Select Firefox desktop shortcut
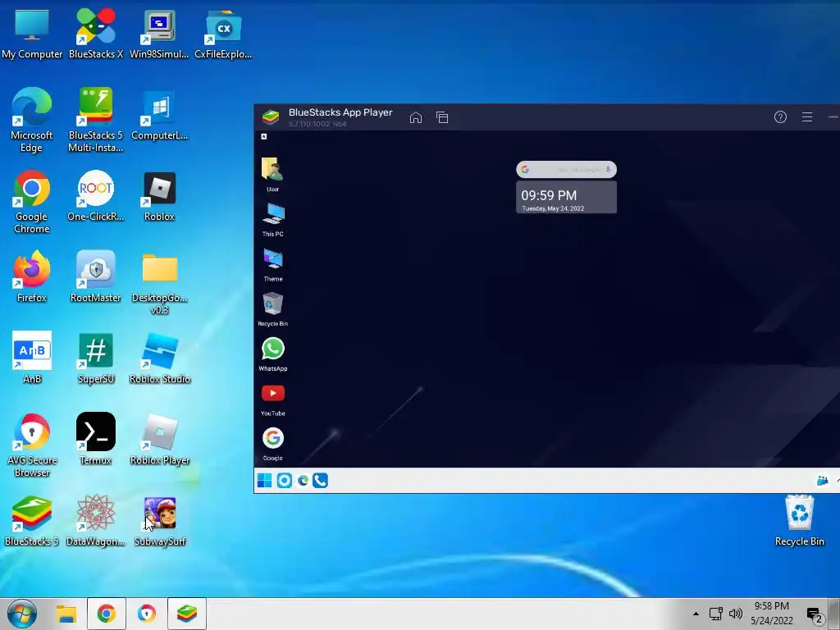 pos(32,277)
